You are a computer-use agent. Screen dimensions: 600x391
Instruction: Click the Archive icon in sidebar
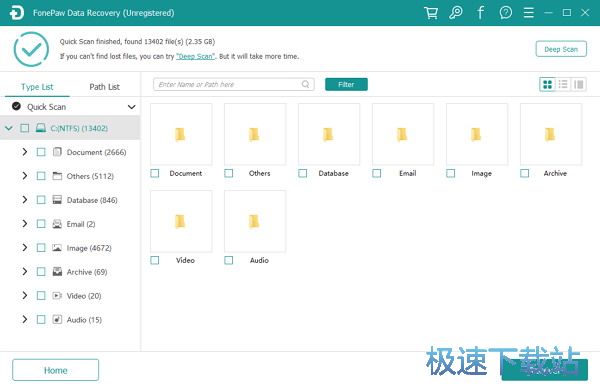pos(57,272)
